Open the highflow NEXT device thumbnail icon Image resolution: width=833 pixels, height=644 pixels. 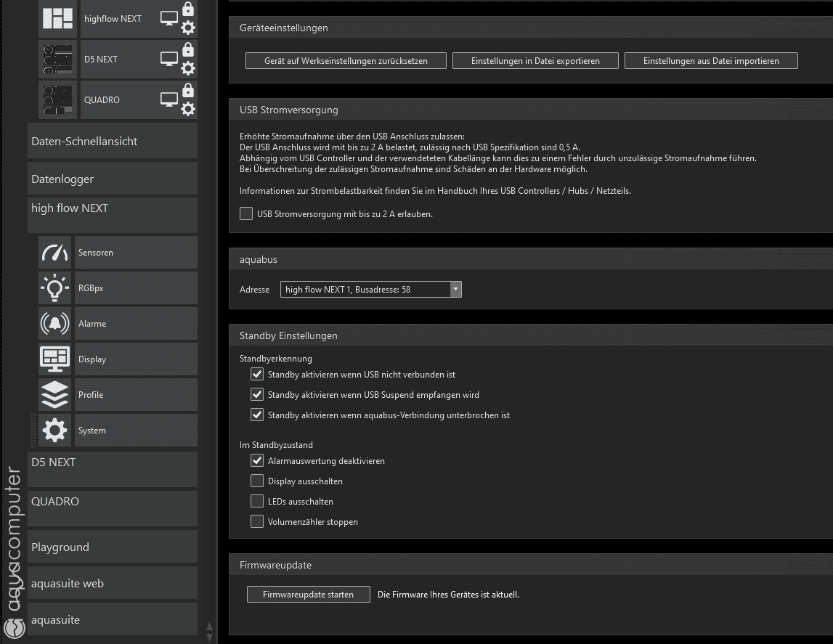[x=57, y=19]
